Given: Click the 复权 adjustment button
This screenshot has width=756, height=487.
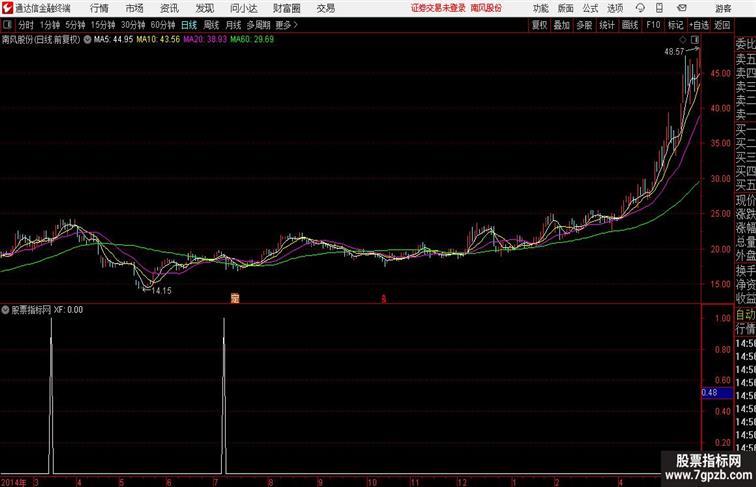Looking at the screenshot, I should click(x=540, y=25).
